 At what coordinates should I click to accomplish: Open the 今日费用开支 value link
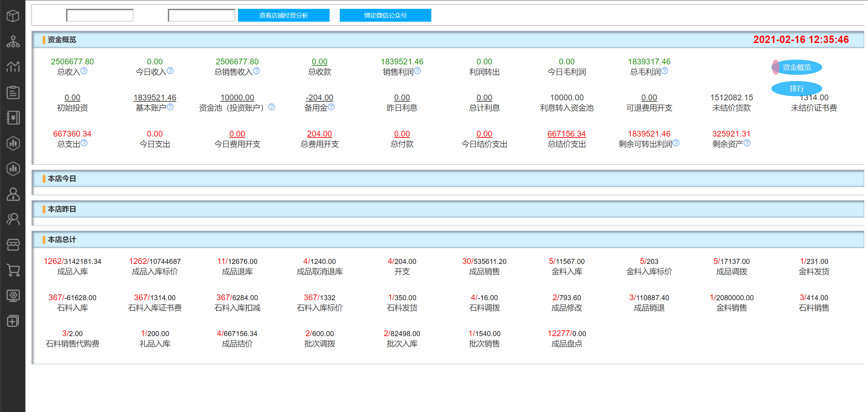237,134
